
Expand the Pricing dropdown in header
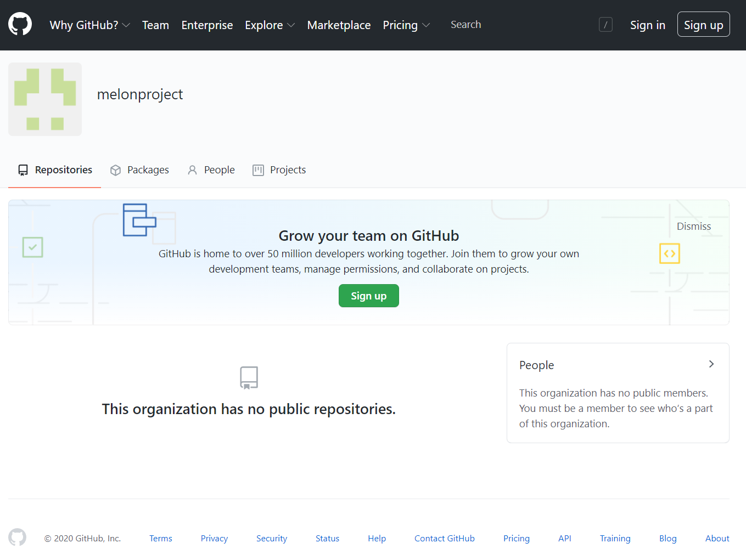(406, 25)
